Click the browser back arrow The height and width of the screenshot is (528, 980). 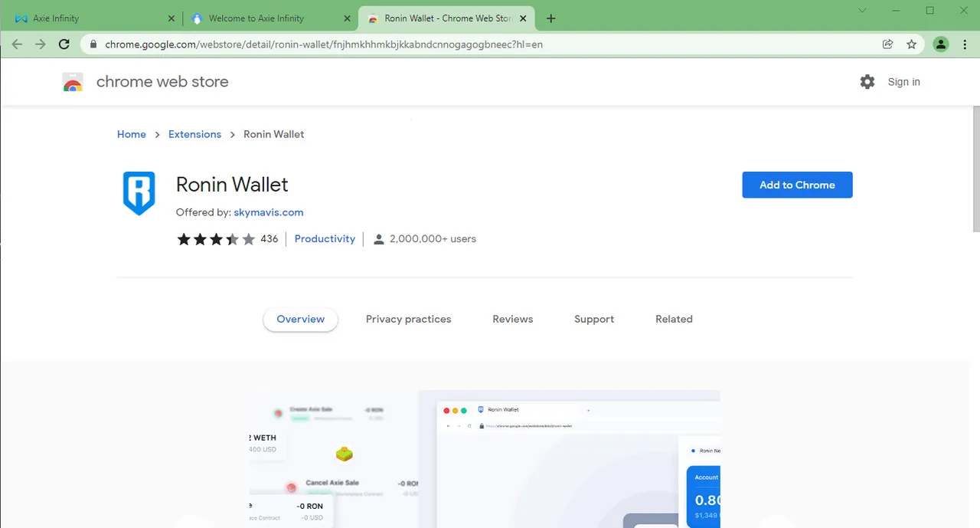tap(17, 44)
